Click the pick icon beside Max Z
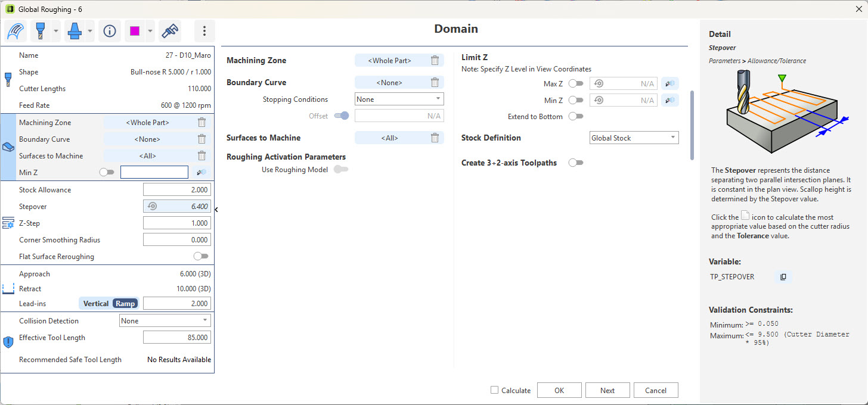Viewport: 868px width, 405px height. coord(671,84)
